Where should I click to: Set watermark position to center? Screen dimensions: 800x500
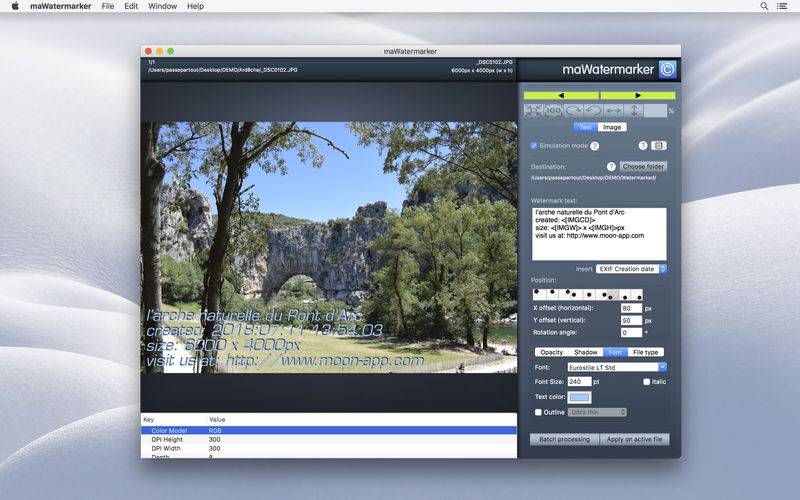(588, 294)
